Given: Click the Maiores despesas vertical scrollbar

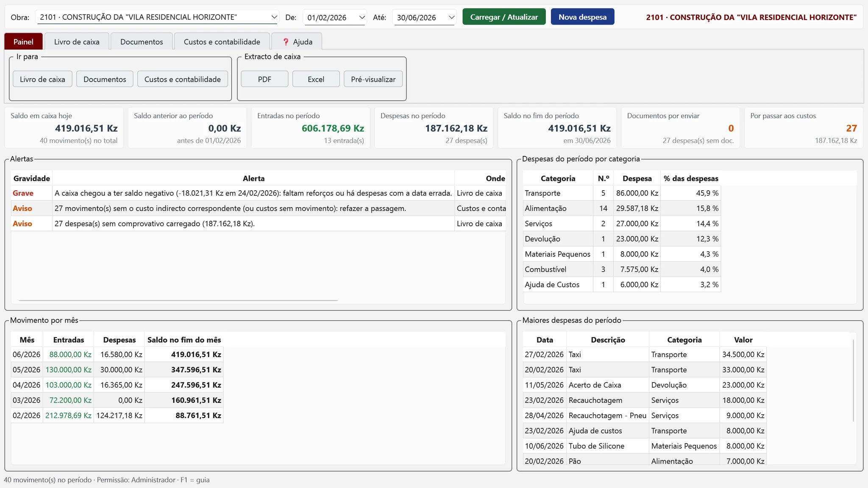Looking at the screenshot, I should click(x=853, y=380).
